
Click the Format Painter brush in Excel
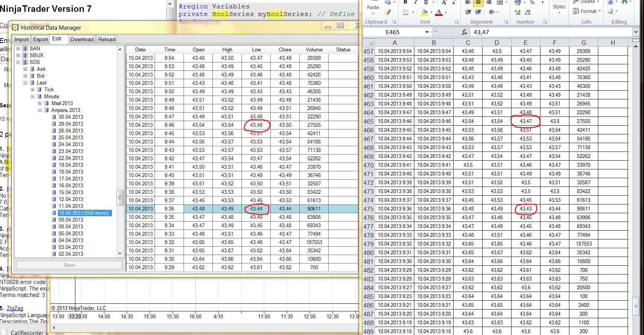[388, 12]
